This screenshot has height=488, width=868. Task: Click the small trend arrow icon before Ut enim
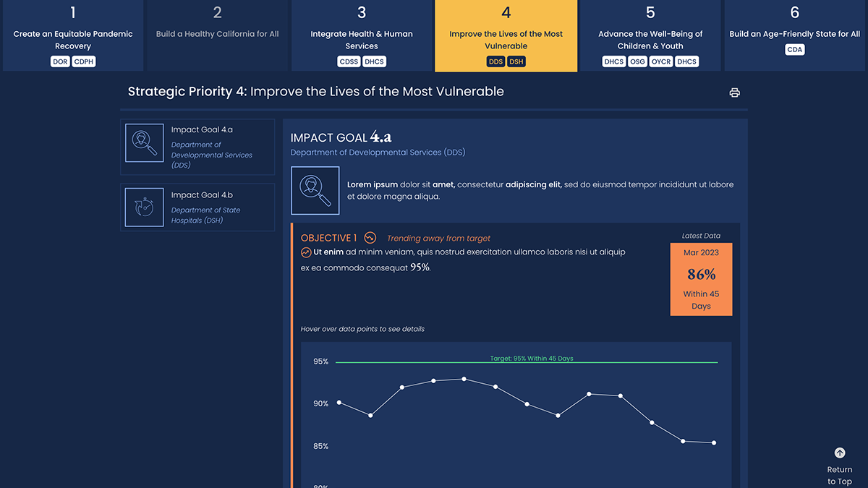(306, 252)
